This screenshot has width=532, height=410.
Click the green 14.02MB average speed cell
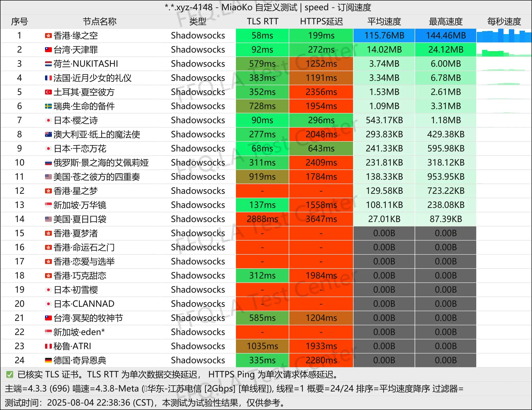384,50
